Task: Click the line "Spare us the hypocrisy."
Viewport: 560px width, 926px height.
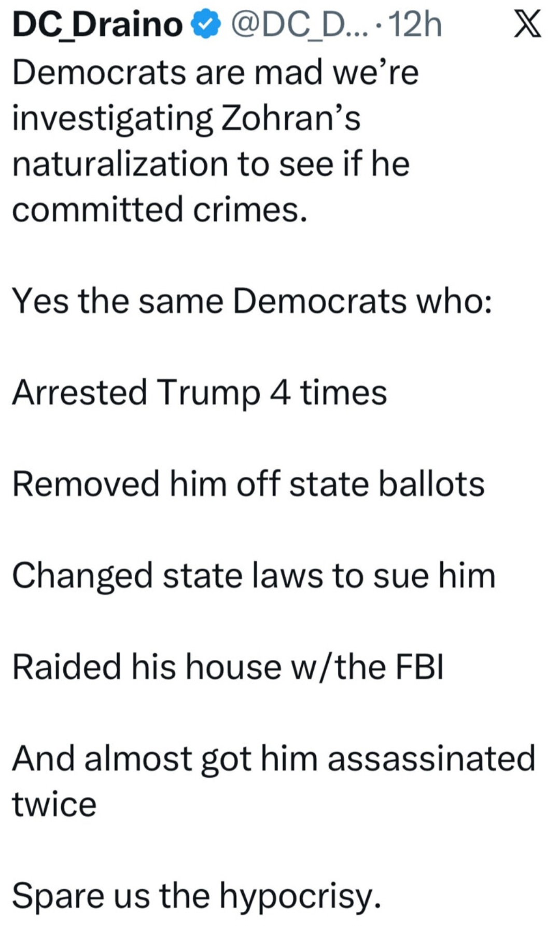Action: coord(197,896)
